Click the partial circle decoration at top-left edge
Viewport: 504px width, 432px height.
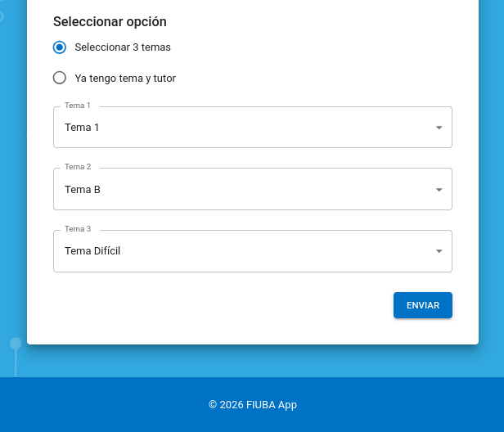[x=1, y=16]
